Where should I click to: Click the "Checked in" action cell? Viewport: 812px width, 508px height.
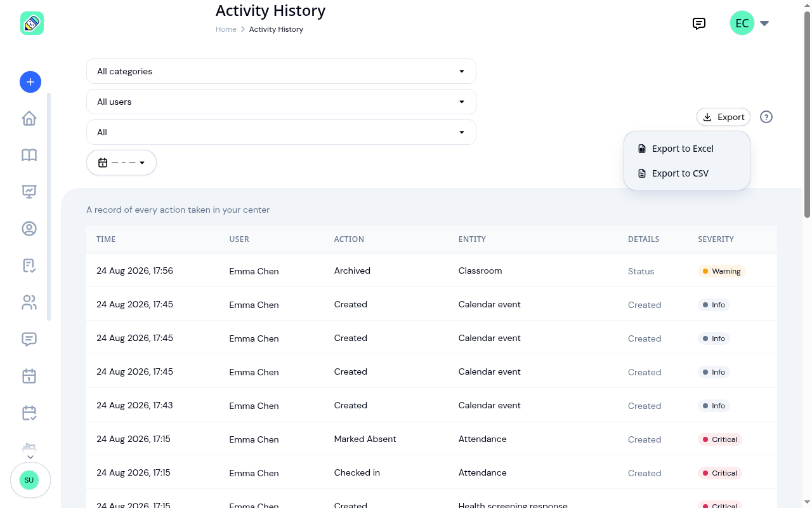tap(357, 472)
